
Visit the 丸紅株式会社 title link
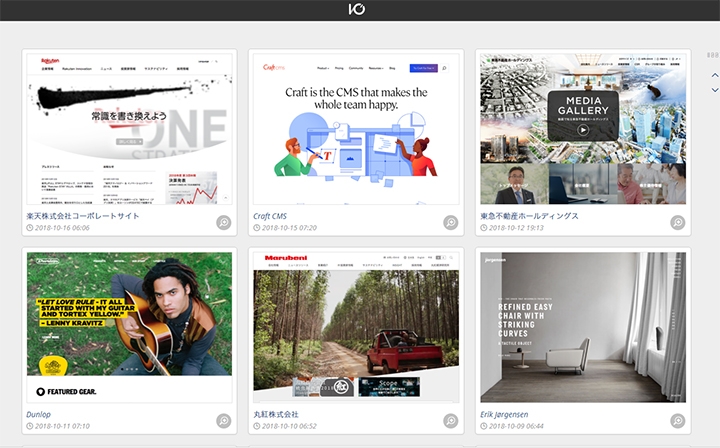point(275,413)
